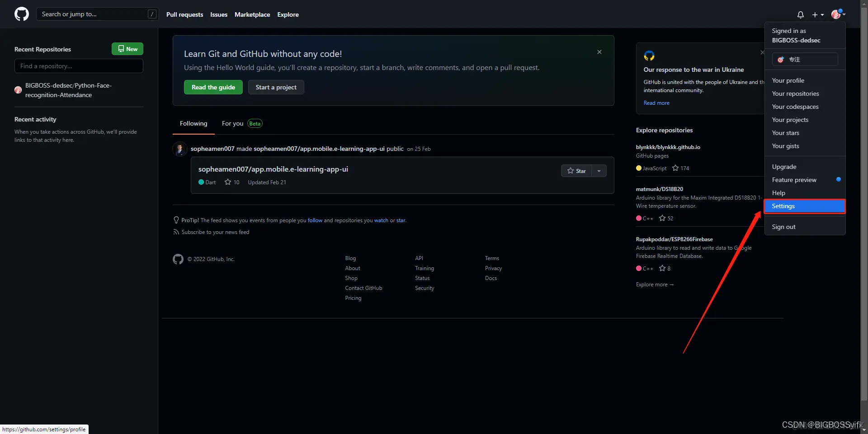Viewport: 868px width, 434px height.
Task: Click Read more on Ukraine response
Action: [x=656, y=103]
